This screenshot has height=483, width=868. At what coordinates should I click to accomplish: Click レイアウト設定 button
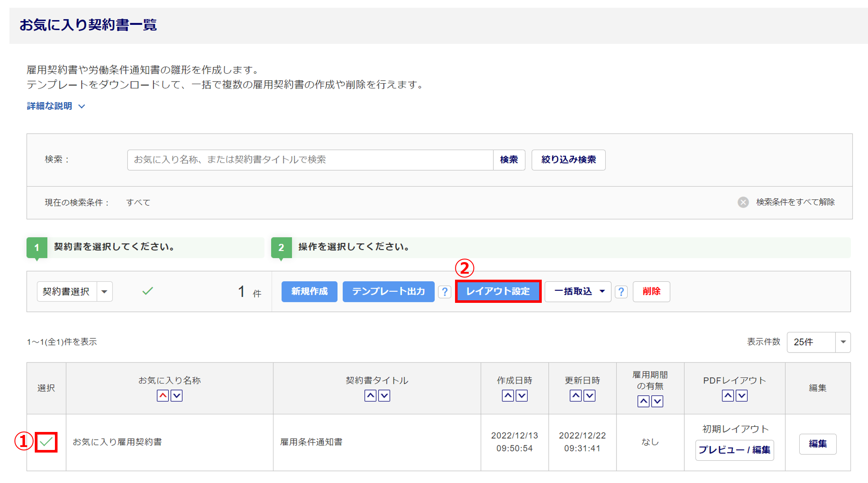click(x=498, y=292)
